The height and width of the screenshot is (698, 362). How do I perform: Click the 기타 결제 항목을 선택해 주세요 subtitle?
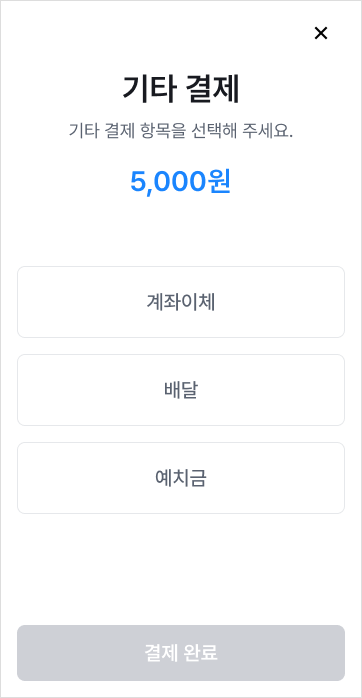point(181,131)
